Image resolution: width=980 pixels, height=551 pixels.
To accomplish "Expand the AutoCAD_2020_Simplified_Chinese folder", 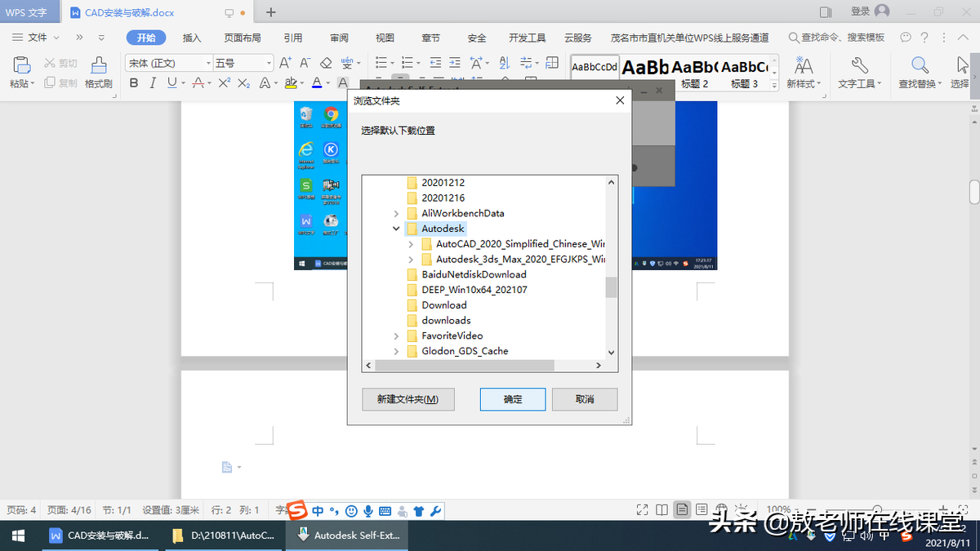I will click(411, 244).
